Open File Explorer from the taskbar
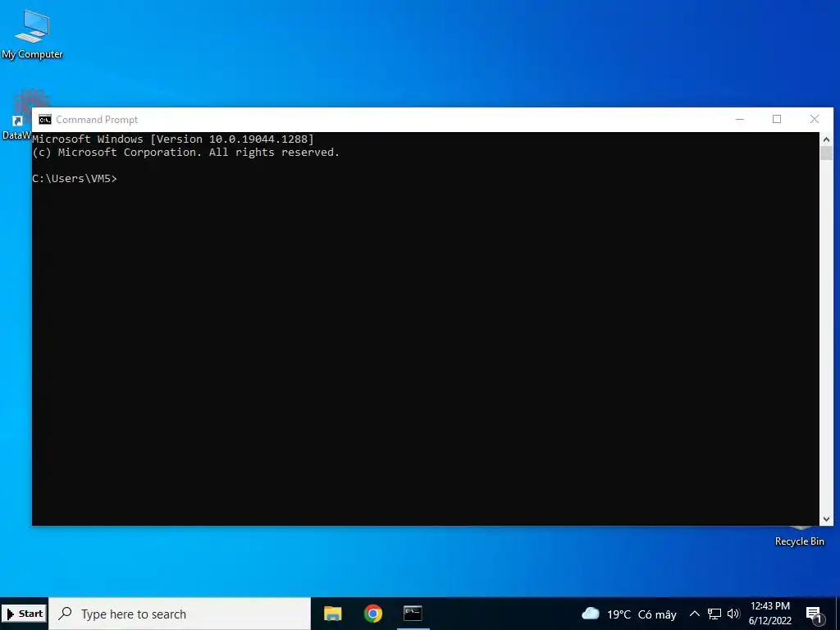Viewport: 840px width, 630px height. point(333,614)
